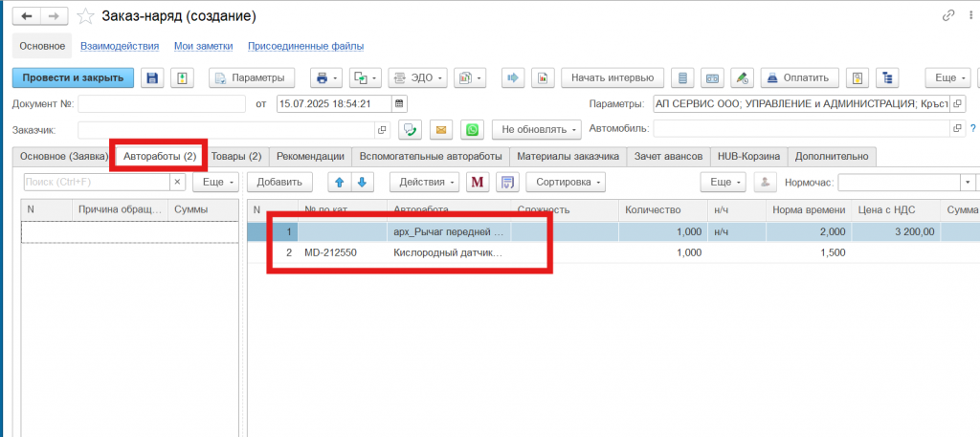980x437 pixels.
Task: Click the Провести и закрыть button
Action: point(73,78)
